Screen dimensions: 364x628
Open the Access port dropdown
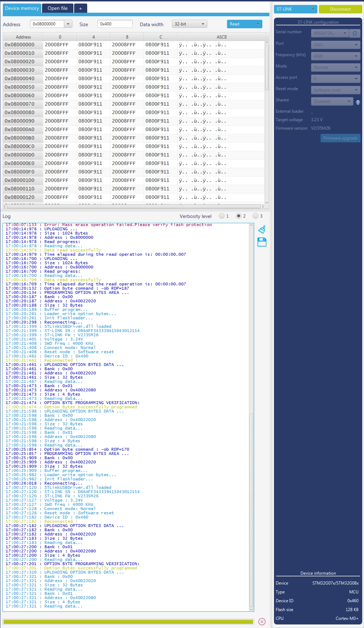[x=335, y=79]
